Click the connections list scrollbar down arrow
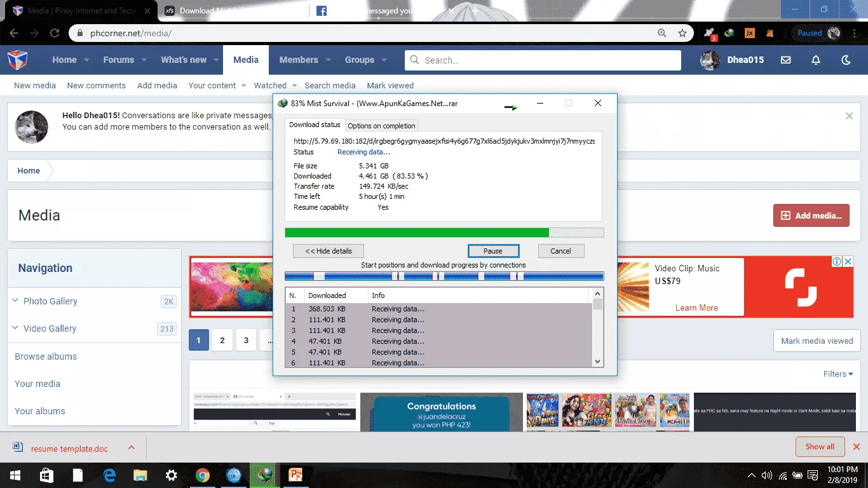Image resolution: width=868 pixels, height=488 pixels. (x=597, y=362)
